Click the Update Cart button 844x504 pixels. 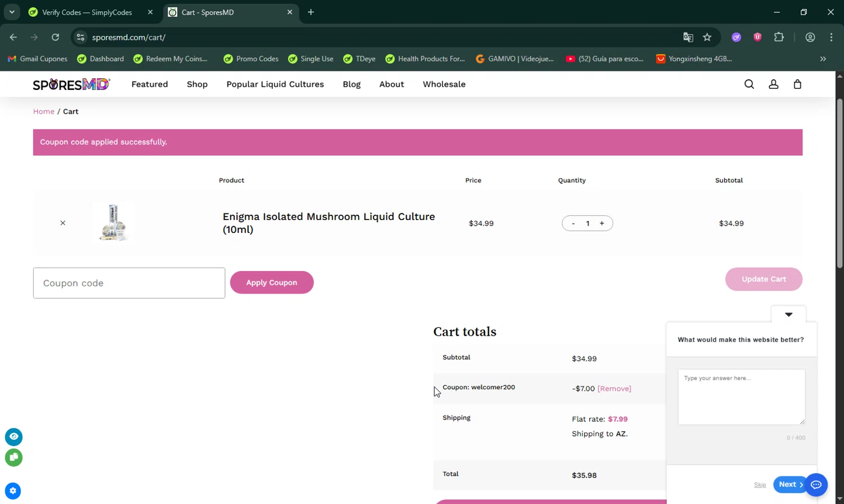point(764,279)
